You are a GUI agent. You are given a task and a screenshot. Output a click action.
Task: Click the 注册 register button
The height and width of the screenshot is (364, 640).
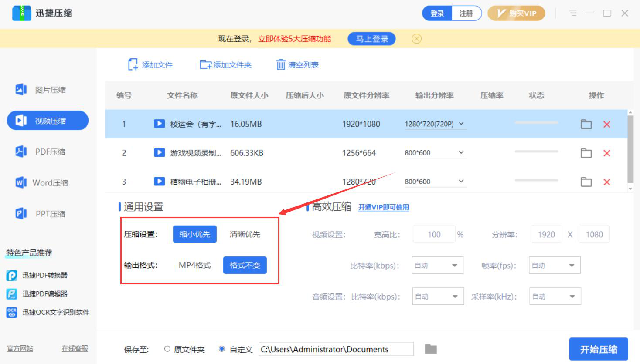pos(466,13)
